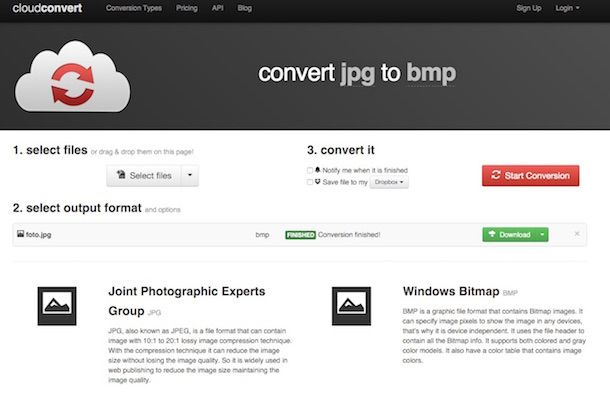610x402 pixels.
Task: Click the cloudconvert logo text
Action: click(x=47, y=8)
